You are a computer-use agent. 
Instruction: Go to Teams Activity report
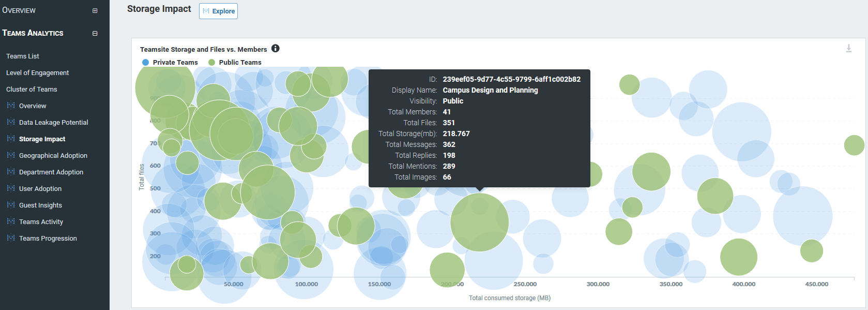pos(41,222)
